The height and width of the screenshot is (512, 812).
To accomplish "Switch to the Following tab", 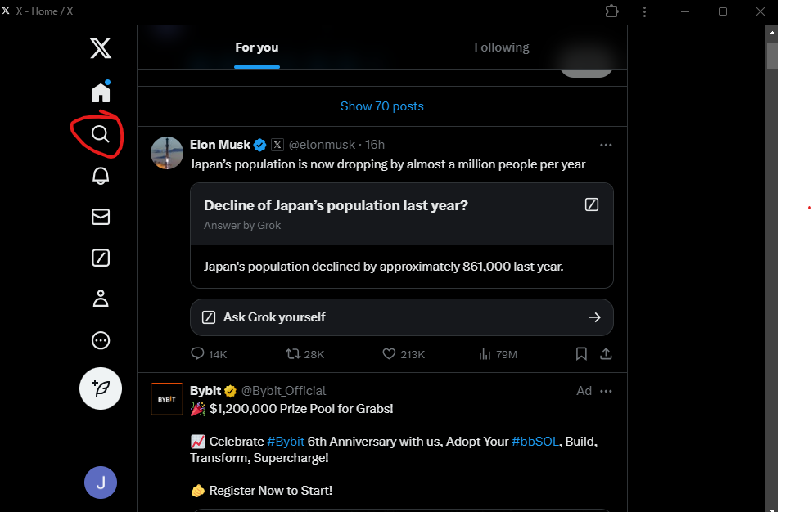I will [501, 47].
